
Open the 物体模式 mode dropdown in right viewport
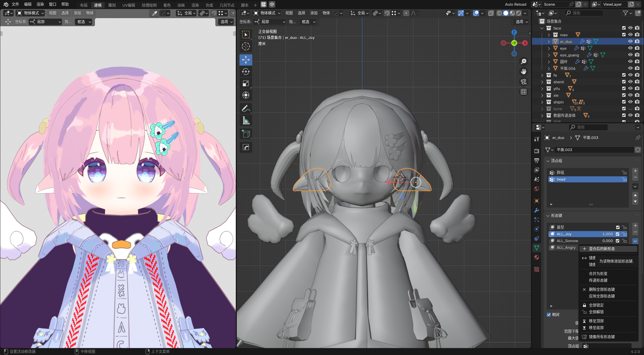coord(267,13)
